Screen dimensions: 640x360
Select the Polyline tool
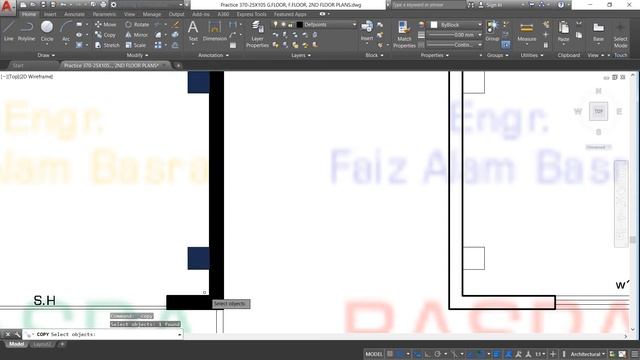[26, 31]
